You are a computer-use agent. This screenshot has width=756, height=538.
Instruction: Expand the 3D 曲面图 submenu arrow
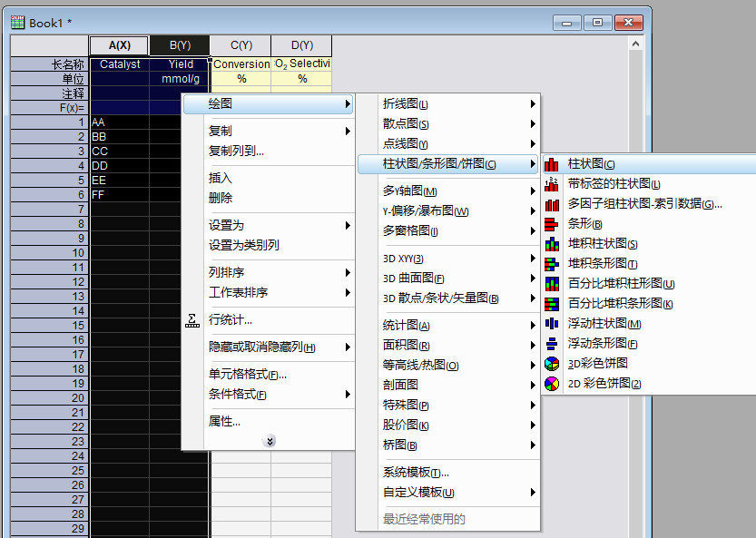534,276
